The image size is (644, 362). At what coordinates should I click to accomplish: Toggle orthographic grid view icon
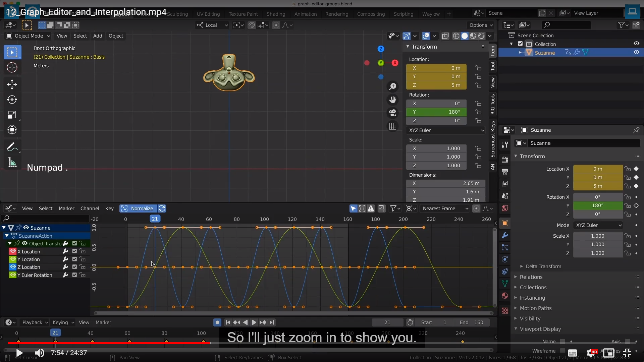392,126
